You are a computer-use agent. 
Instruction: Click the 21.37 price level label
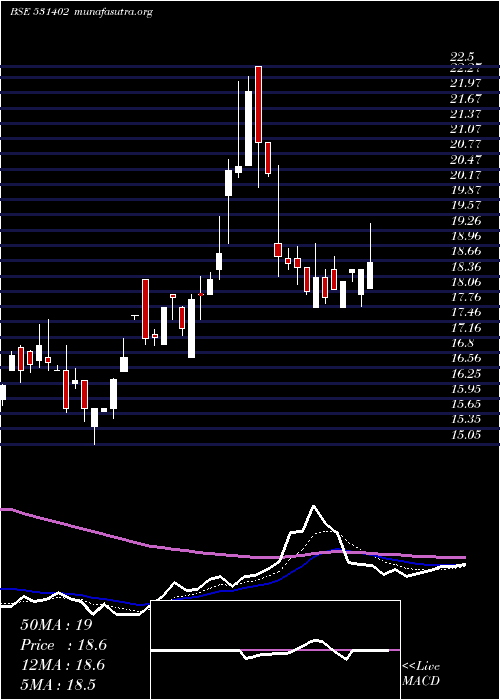(x=466, y=114)
